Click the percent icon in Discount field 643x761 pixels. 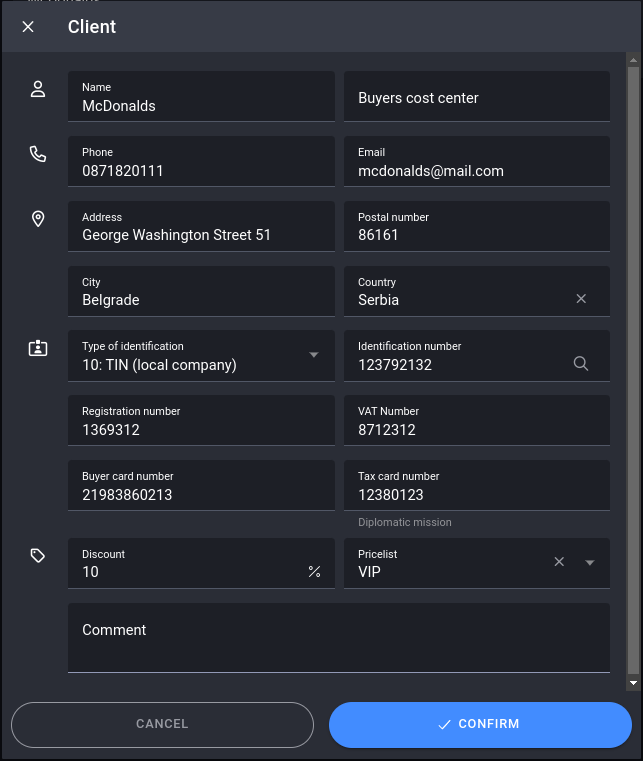314,572
